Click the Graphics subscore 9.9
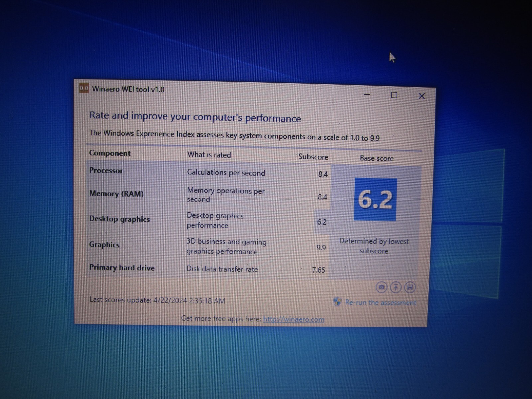Screen dimensions: 532x399 321,247
